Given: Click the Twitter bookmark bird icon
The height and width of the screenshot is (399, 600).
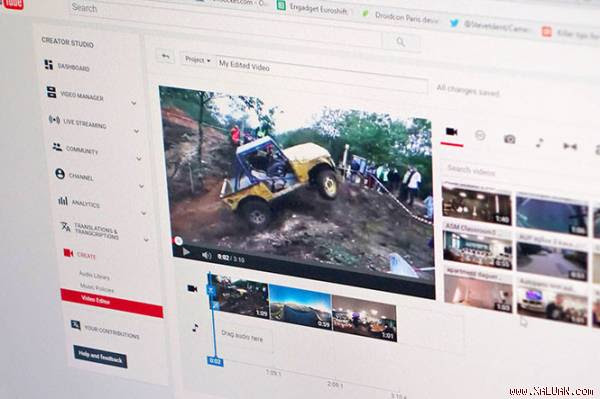Looking at the screenshot, I should click(x=454, y=23).
